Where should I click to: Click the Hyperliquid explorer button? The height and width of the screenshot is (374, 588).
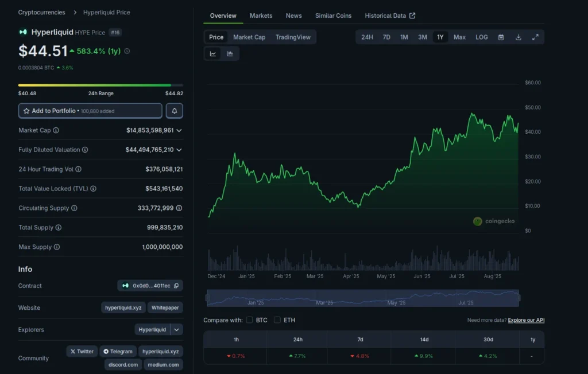[x=152, y=330]
